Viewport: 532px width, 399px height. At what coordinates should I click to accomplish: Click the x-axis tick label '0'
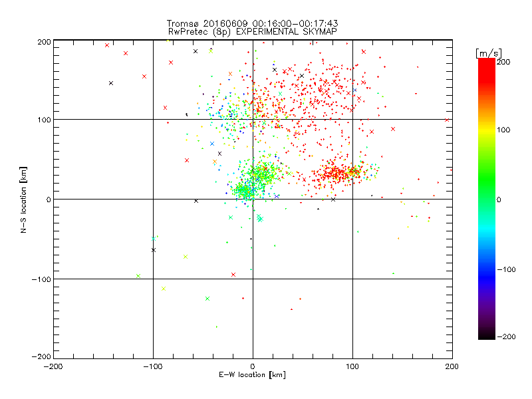pyautogui.click(x=253, y=366)
